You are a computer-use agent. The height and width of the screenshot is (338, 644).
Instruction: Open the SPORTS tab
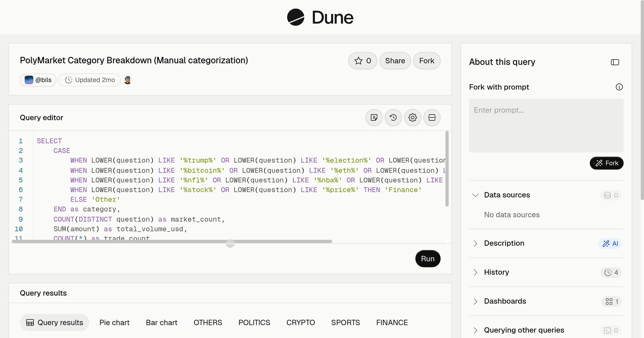coord(345,322)
